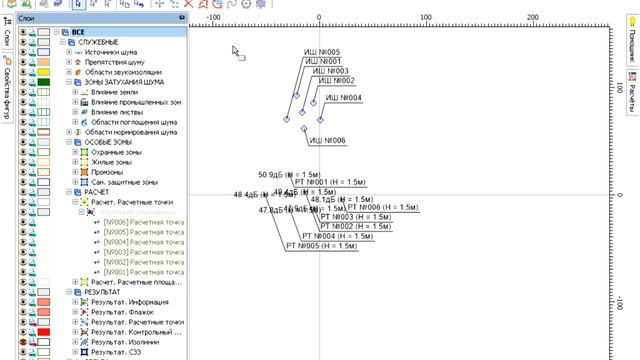Click the red X delete tool
The height and width of the screenshot is (360, 640).
coord(188,4)
